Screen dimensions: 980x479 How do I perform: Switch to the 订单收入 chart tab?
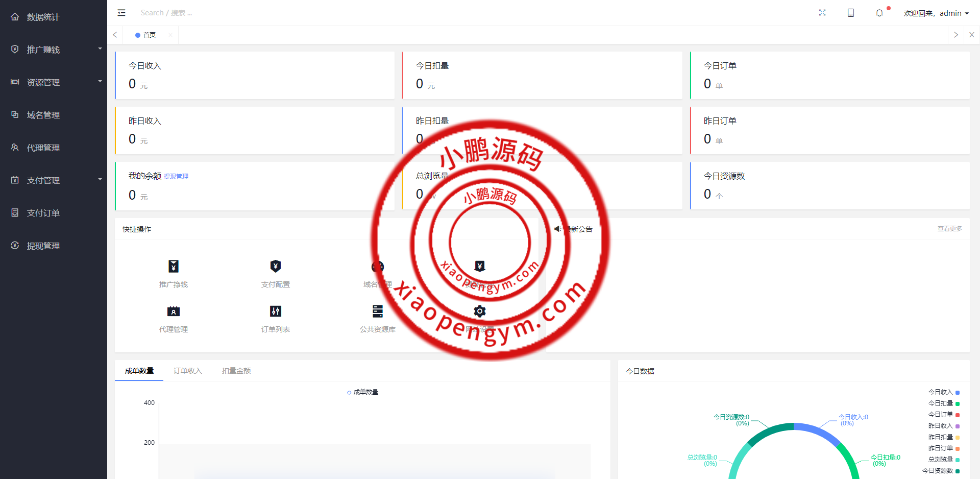pyautogui.click(x=188, y=371)
